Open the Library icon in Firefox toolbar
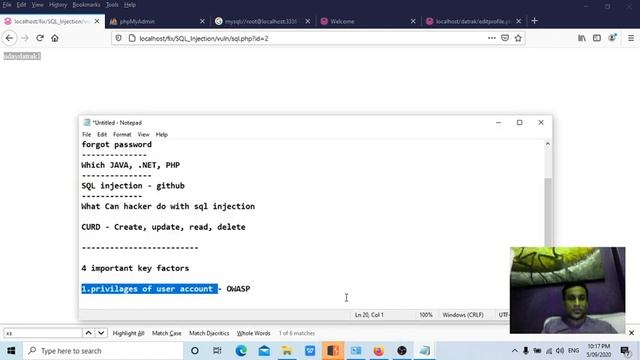 (582, 38)
